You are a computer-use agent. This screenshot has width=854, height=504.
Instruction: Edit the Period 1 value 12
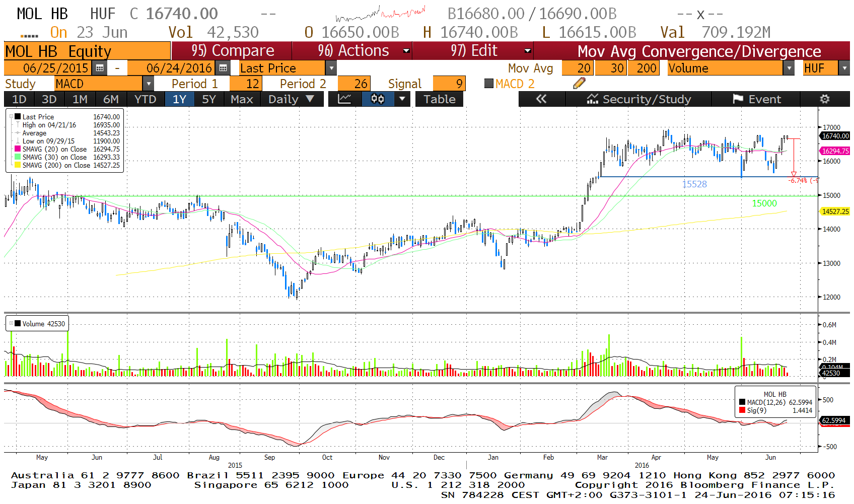coord(245,84)
